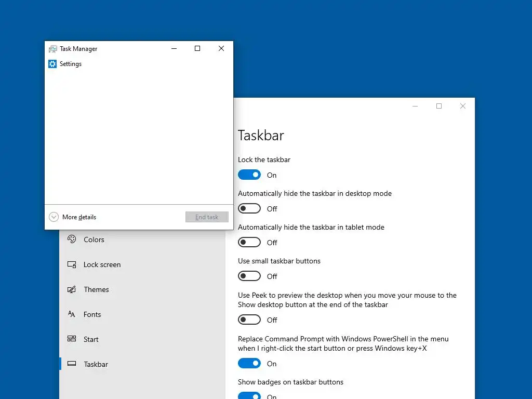
Task: Go to the Themes settings page
Action: pos(96,289)
